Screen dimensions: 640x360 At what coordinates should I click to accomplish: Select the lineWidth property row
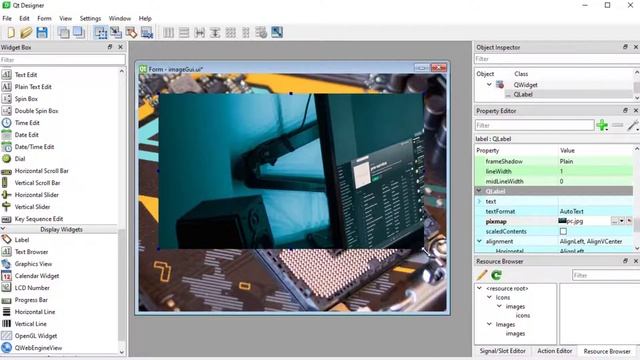[x=553, y=171]
